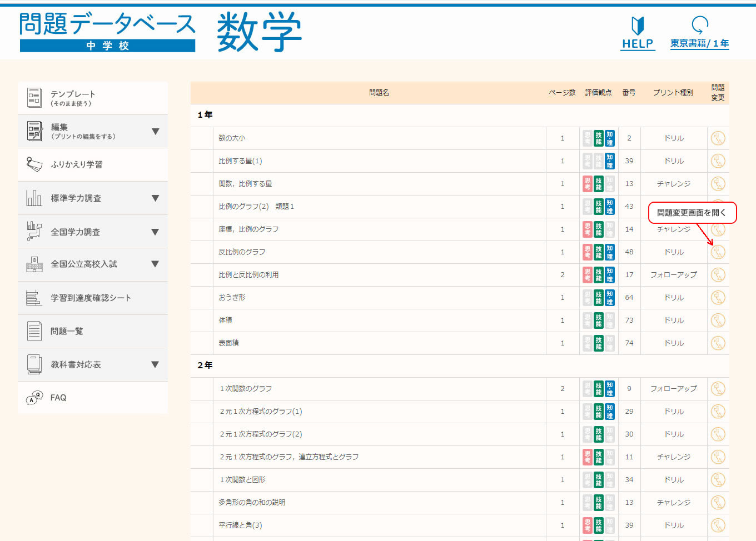Viewport: 756px width, 541px height.
Task: Open problem change for おうぎ形
Action: pyautogui.click(x=718, y=298)
